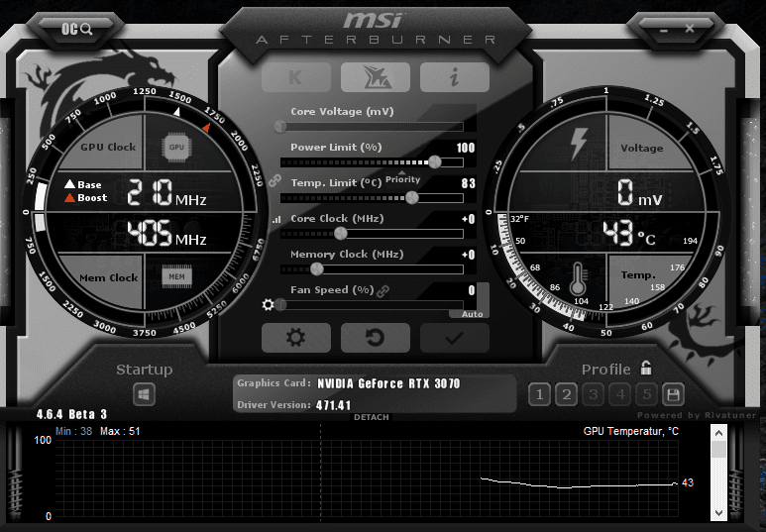This screenshot has height=532, width=766.
Task: Click the 0 mV voltage readout
Action: [639, 192]
